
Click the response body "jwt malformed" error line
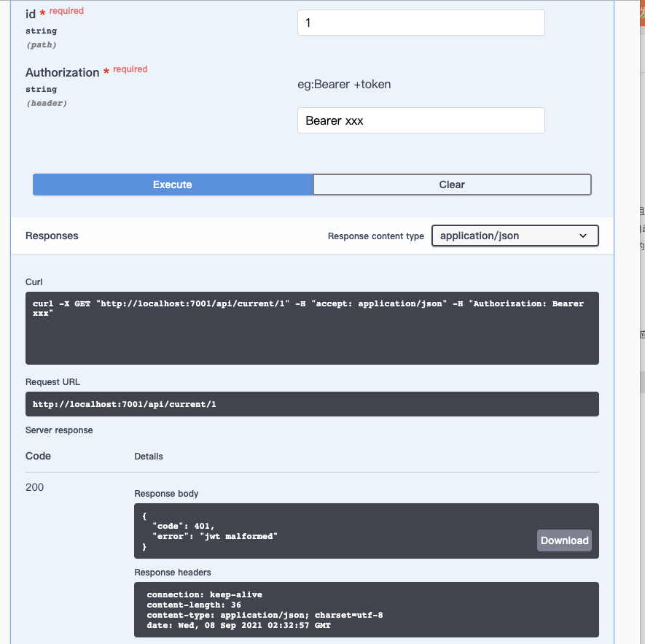215,536
